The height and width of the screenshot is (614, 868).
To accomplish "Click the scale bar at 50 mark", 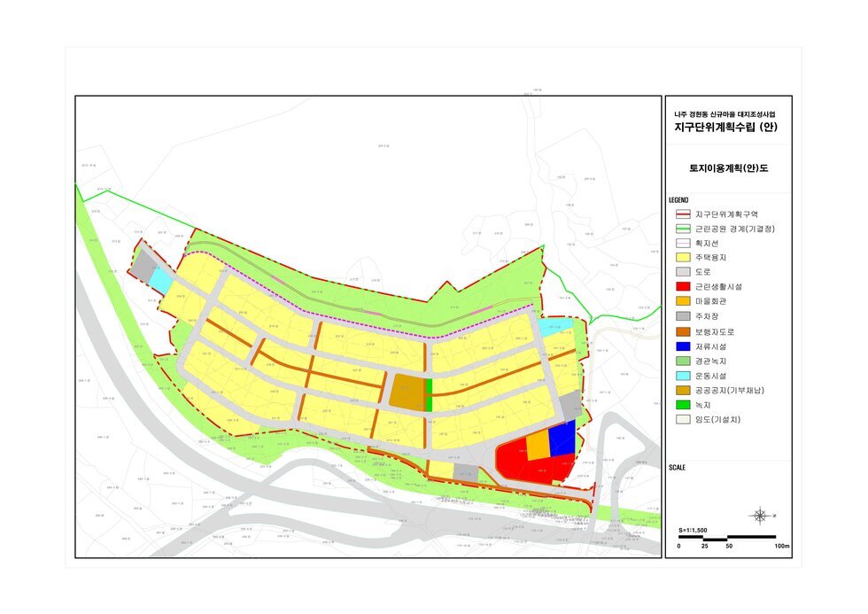I will pyautogui.click(x=728, y=537).
